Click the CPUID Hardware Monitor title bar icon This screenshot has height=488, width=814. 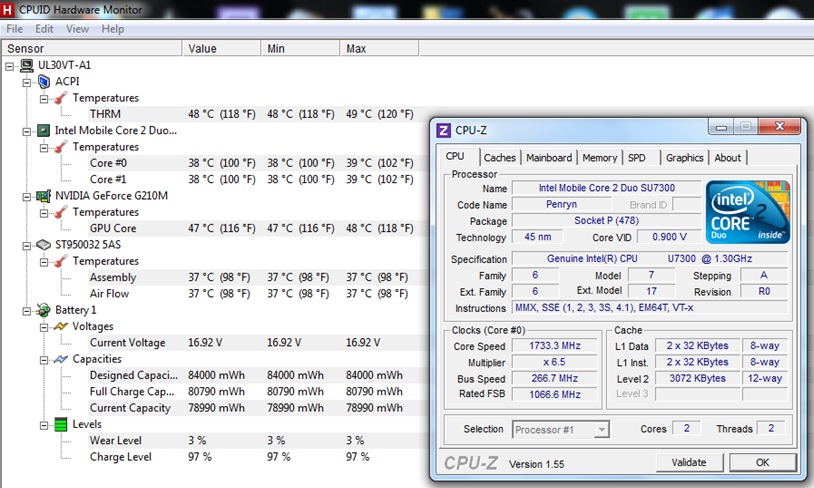(x=7, y=9)
